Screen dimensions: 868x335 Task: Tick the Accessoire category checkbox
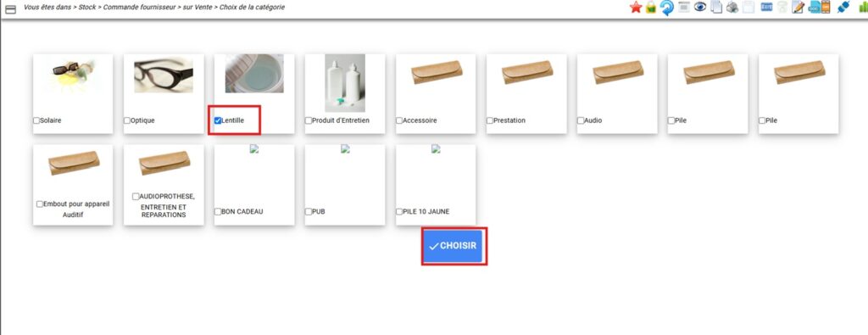[399, 120]
